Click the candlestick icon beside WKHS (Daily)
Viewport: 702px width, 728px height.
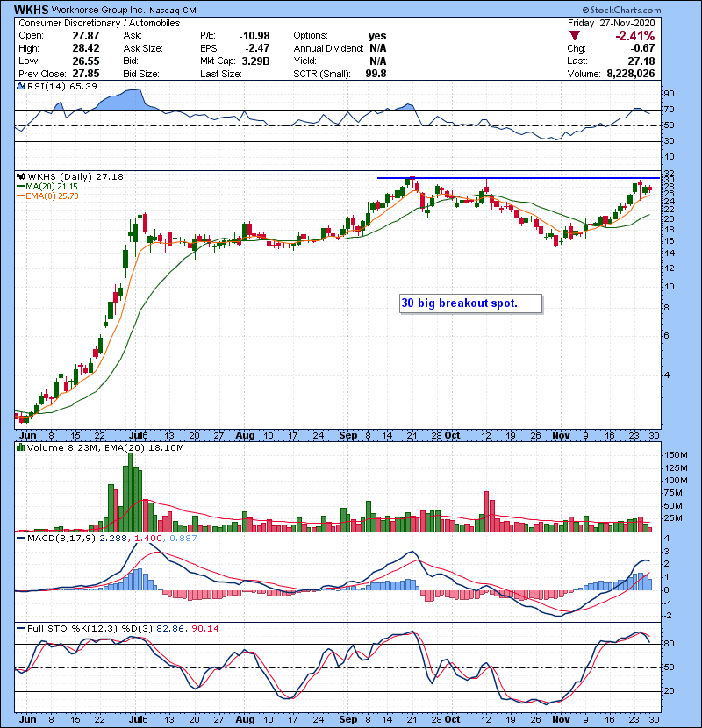point(20,176)
